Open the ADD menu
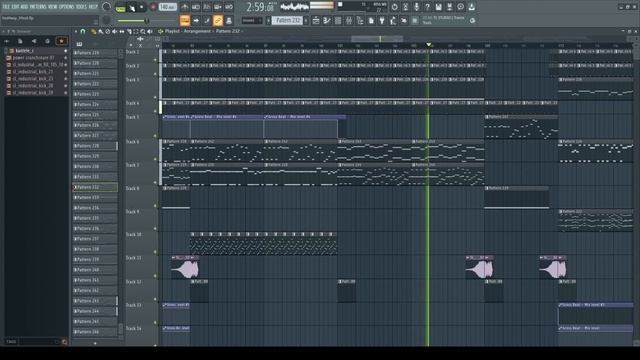 (x=24, y=7)
